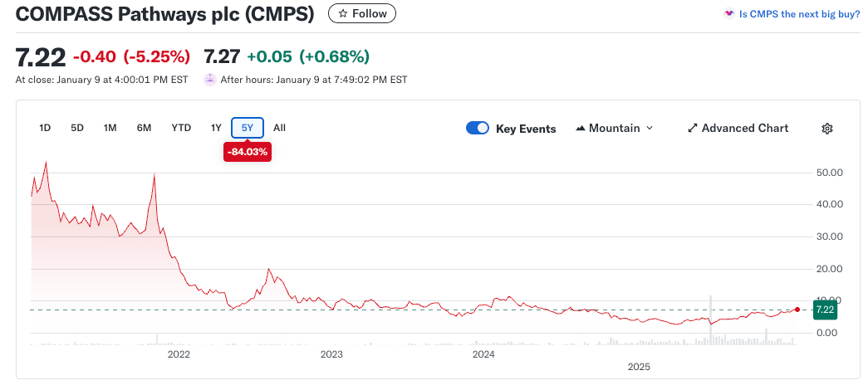Click the Key Events label
The width and height of the screenshot is (868, 390).
[x=526, y=129]
